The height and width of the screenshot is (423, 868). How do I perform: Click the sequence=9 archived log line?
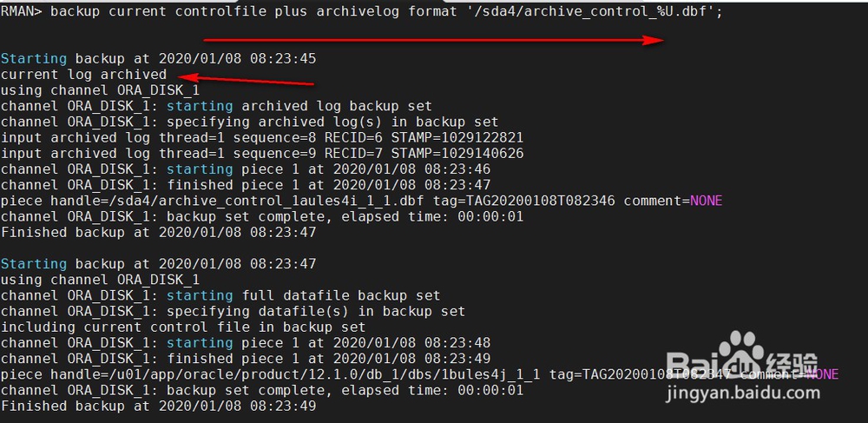point(262,153)
